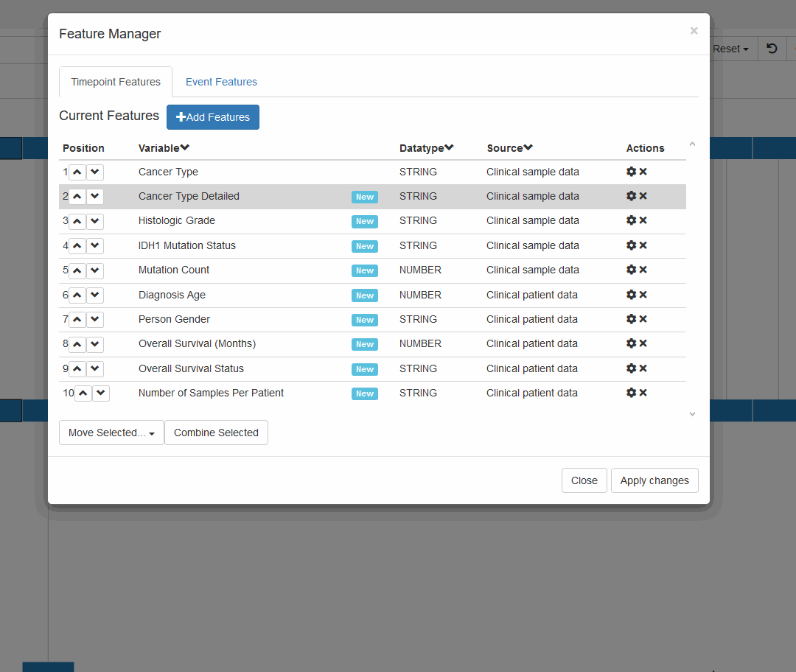
Task: Open the Timepoint Features tab
Action: click(115, 82)
